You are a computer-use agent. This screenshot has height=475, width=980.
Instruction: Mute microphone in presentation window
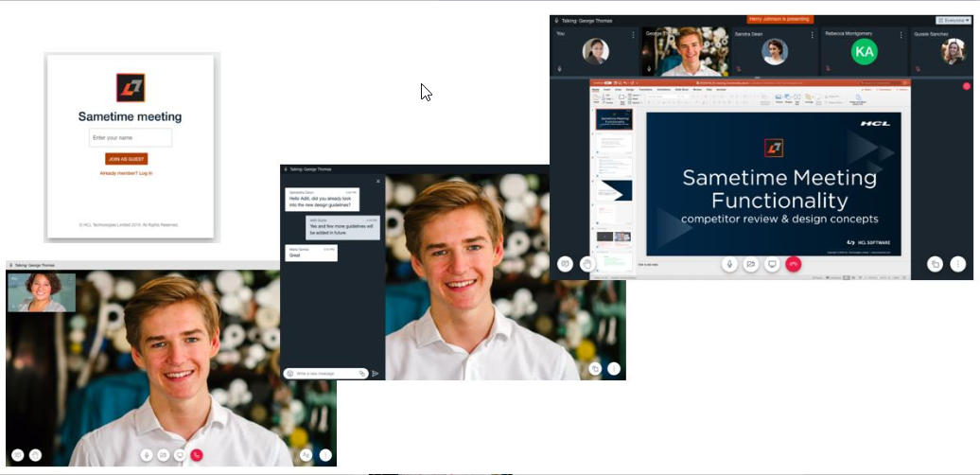(x=729, y=264)
